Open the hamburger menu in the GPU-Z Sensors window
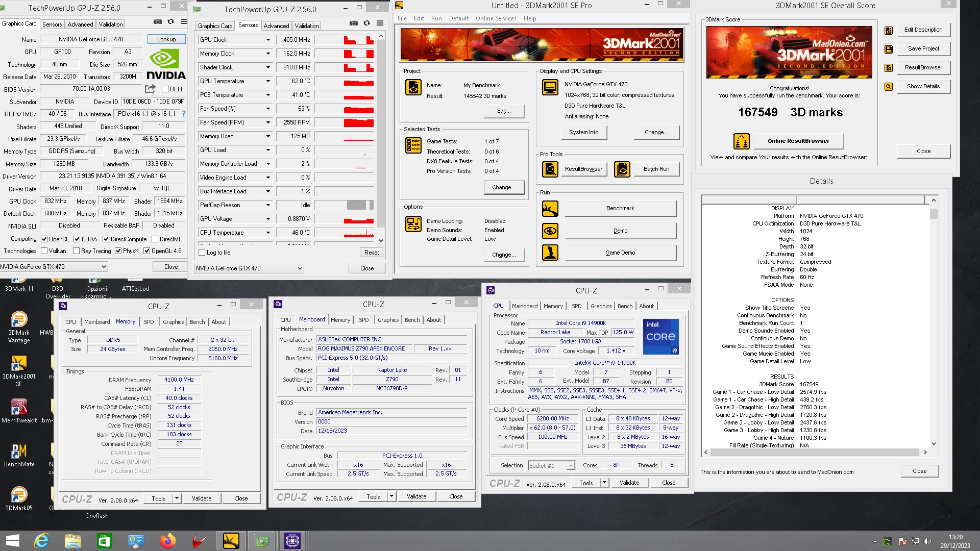 point(380,23)
